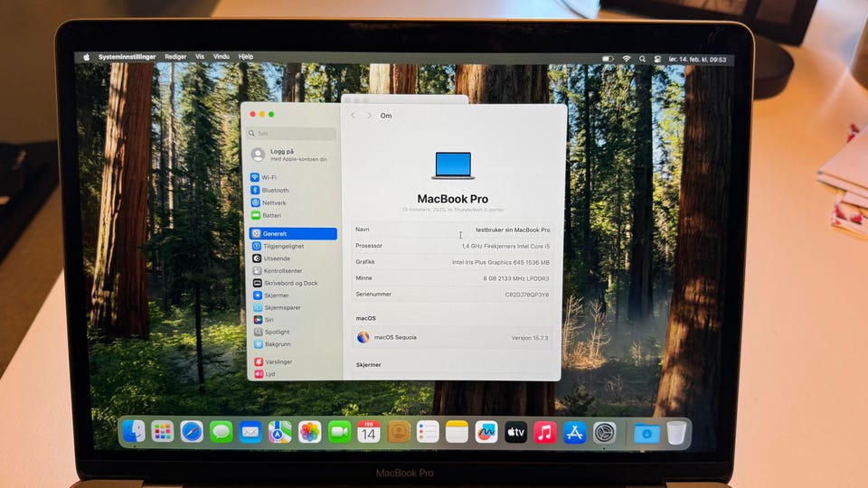Click the Prosessor value text
The width and height of the screenshot is (868, 488).
tap(506, 246)
